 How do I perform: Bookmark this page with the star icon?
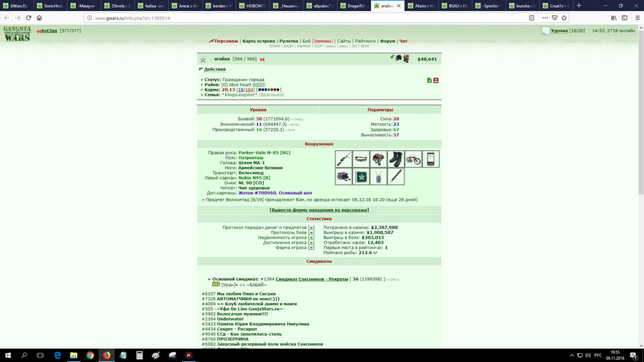coord(564,17)
